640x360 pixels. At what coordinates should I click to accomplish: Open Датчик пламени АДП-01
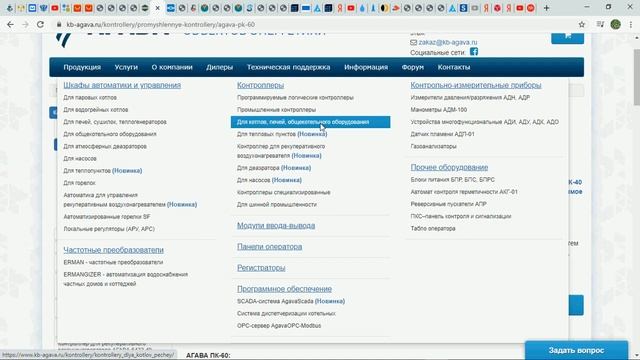(442, 134)
